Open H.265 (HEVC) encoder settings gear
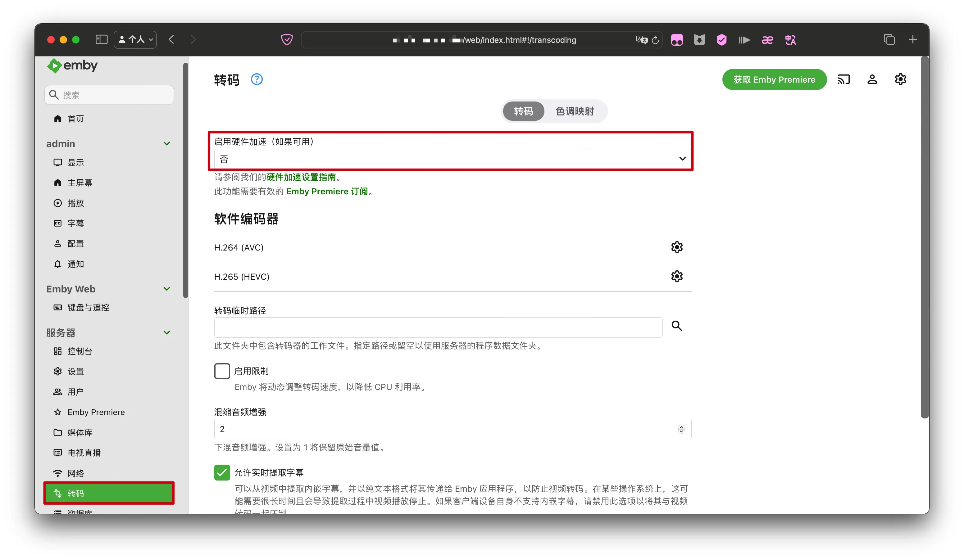The height and width of the screenshot is (560, 964). point(676,276)
